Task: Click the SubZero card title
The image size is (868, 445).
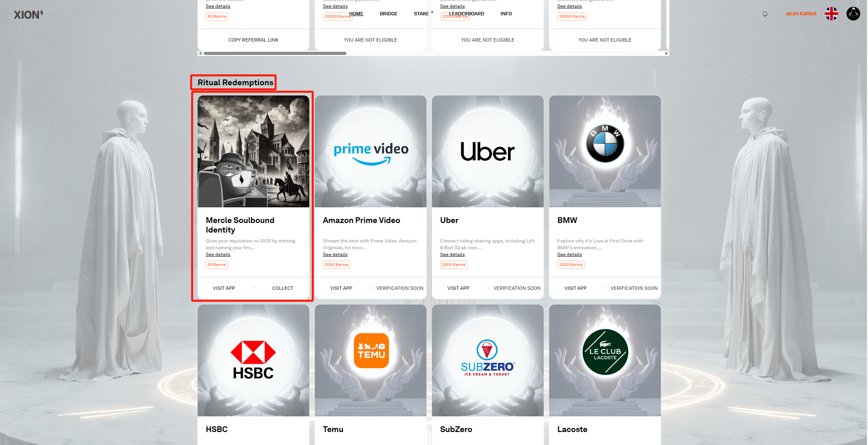Action: [x=456, y=429]
